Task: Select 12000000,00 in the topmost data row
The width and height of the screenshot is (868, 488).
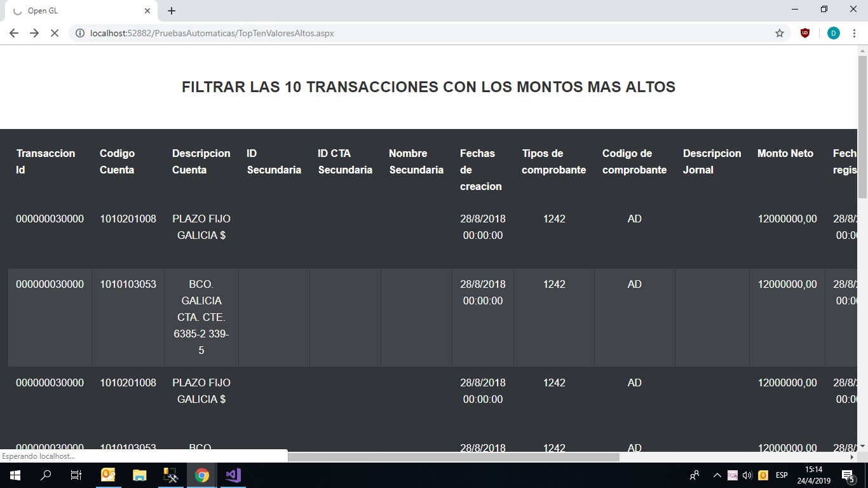Action: click(x=787, y=219)
